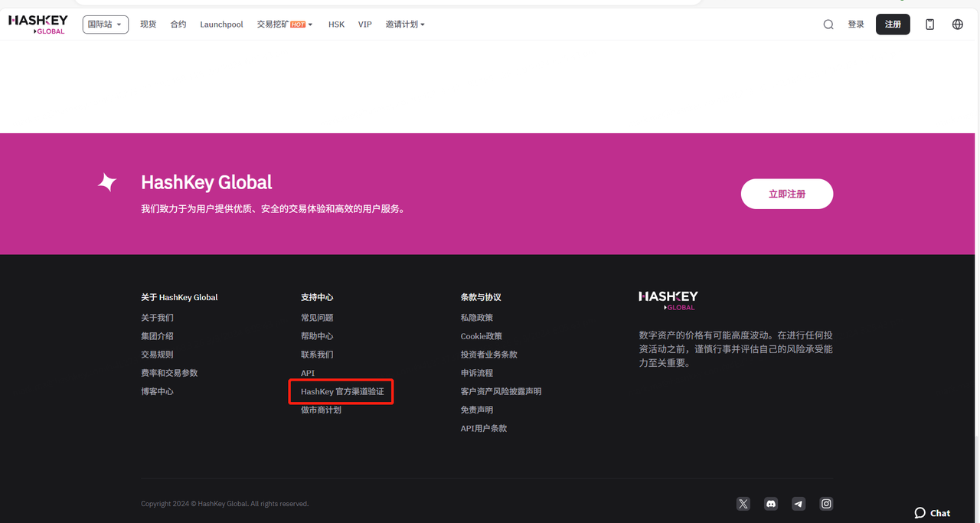Viewport: 980px width, 523px height.
Task: Open the search magnifier icon
Action: point(828,25)
